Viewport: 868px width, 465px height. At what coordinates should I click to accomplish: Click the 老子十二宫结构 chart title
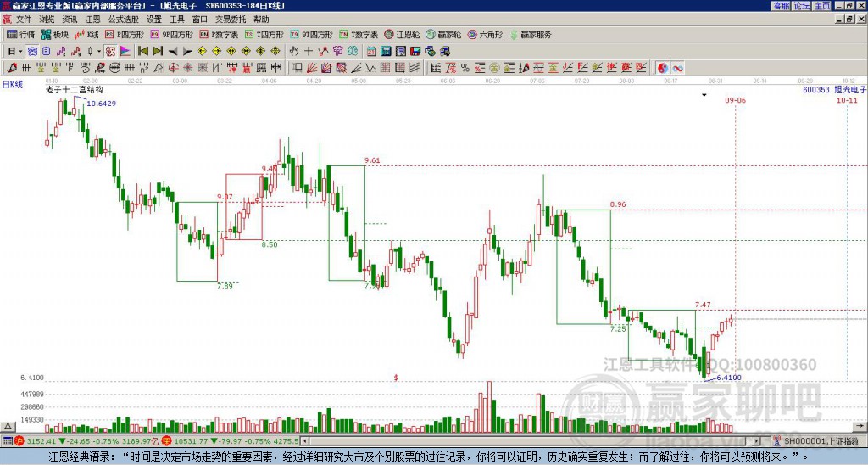pos(75,90)
